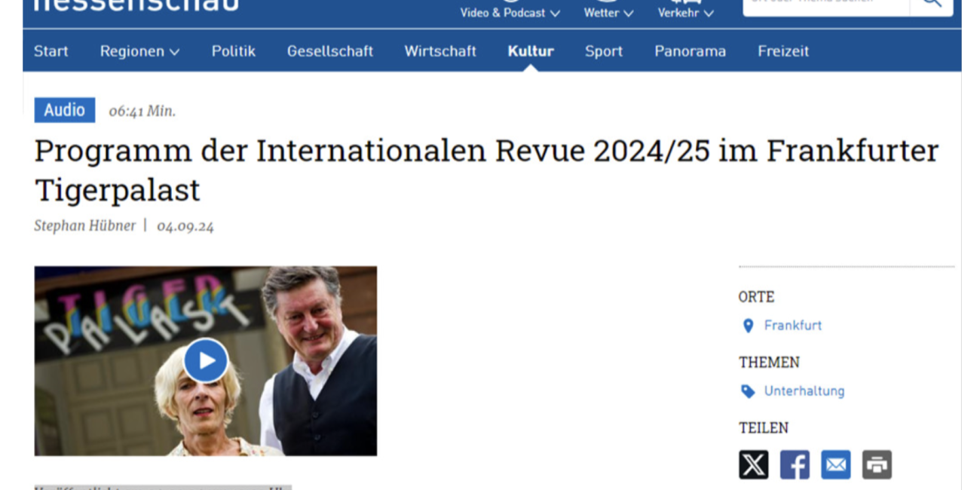
Task: Expand the Wetter dropdown
Action: [608, 13]
